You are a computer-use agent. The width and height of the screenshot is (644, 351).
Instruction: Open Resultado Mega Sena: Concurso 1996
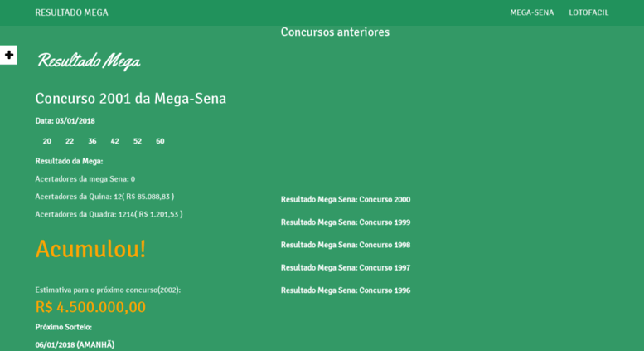346,290
